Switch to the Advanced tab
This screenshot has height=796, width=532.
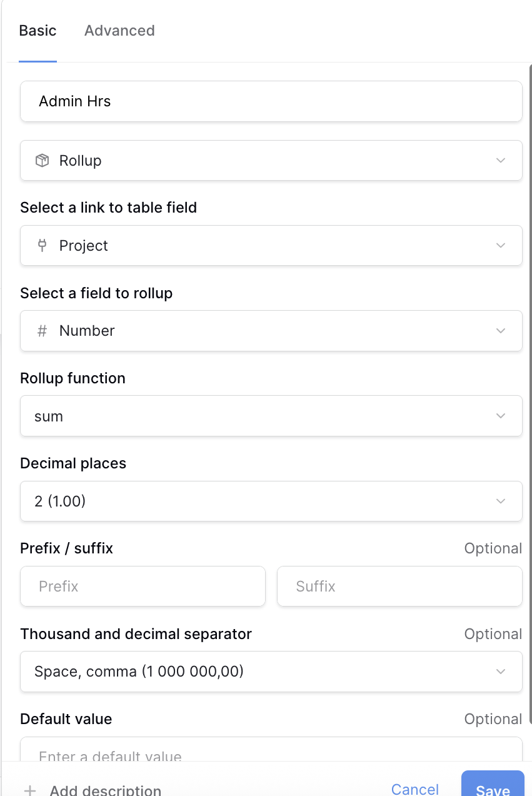119,31
